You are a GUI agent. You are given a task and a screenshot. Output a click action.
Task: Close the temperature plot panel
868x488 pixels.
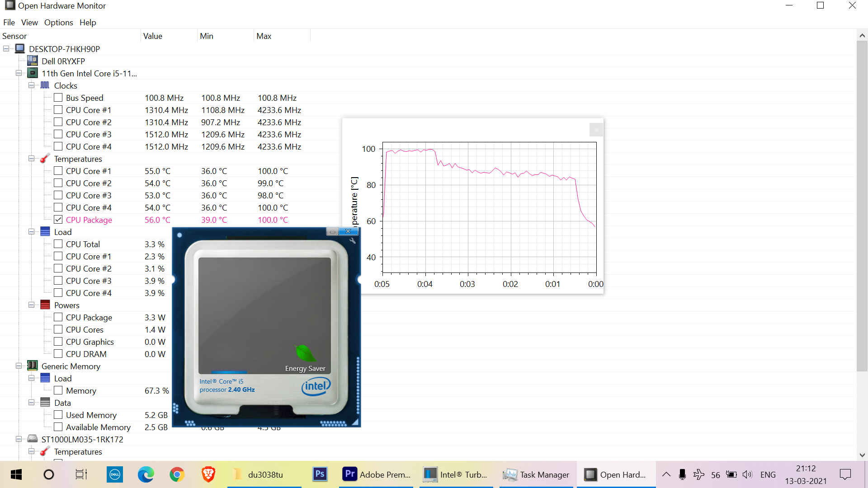(x=596, y=130)
